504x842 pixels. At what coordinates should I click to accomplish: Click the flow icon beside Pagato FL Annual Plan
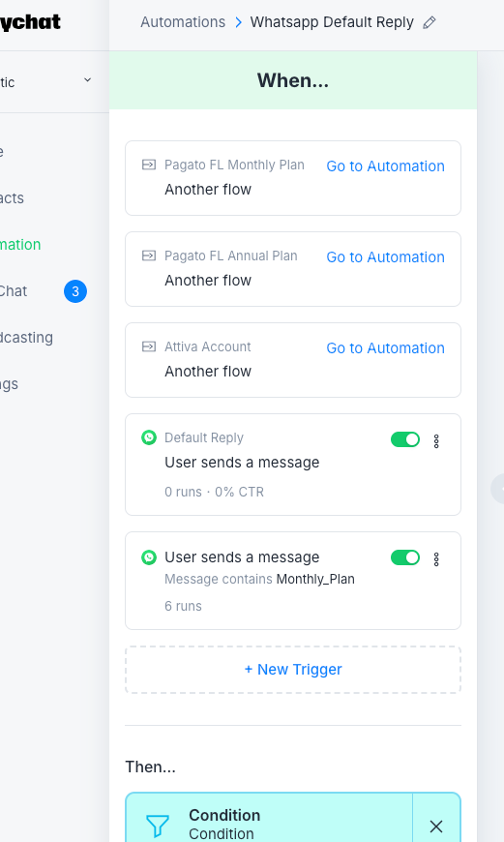tap(149, 256)
